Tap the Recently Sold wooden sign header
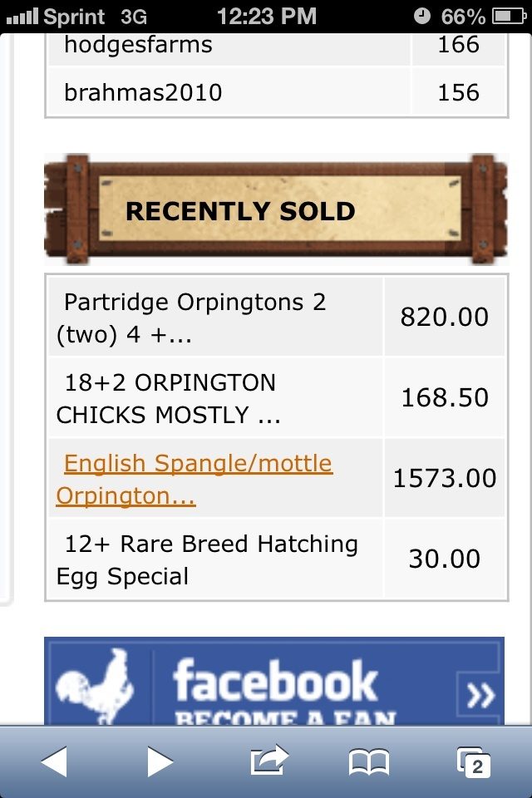The height and width of the screenshot is (798, 532). [x=274, y=209]
